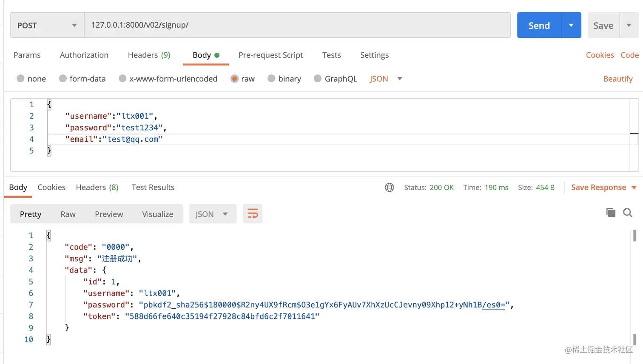Image resolution: width=643 pixels, height=364 pixels.
Task: Click the request URL input field
Action: 297,25
